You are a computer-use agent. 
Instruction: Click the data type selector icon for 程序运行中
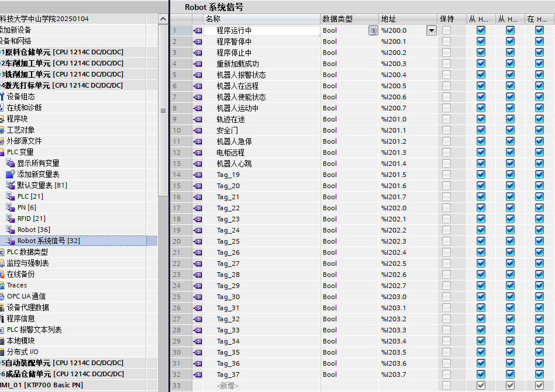pos(373,31)
